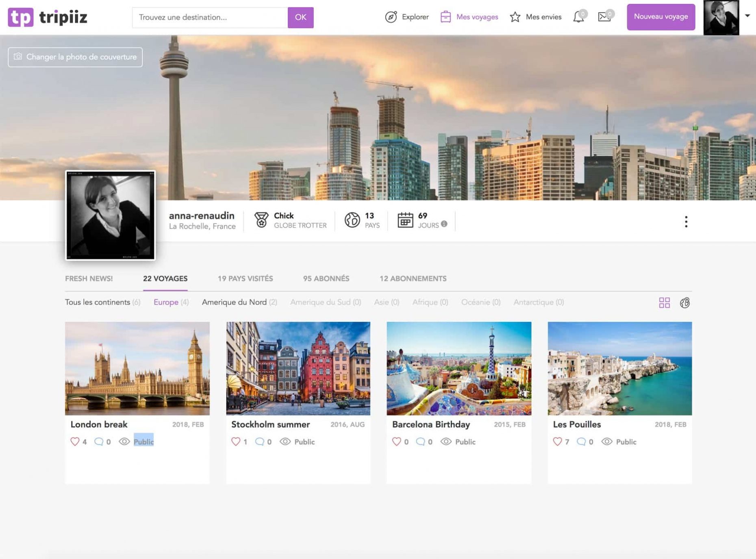This screenshot has width=756, height=559.
Task: Click the camera icon on cover photo button
Action: pyautogui.click(x=18, y=57)
